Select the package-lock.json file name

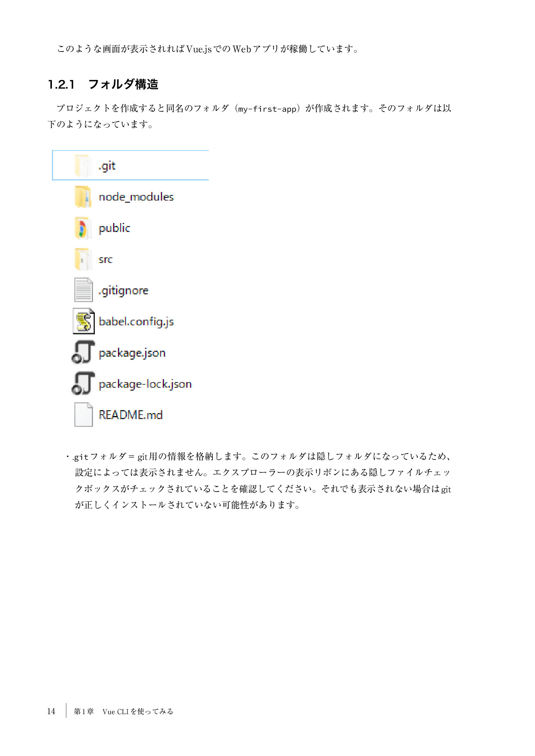[x=145, y=384]
